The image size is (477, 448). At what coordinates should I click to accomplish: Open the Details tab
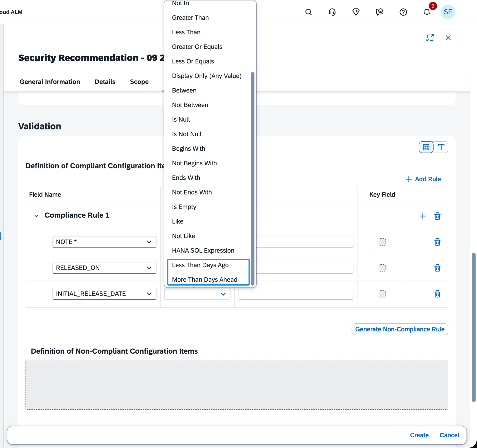[x=105, y=82]
